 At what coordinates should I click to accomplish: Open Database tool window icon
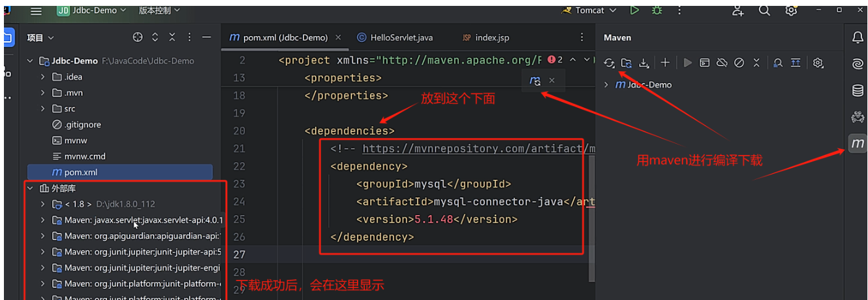[858, 91]
